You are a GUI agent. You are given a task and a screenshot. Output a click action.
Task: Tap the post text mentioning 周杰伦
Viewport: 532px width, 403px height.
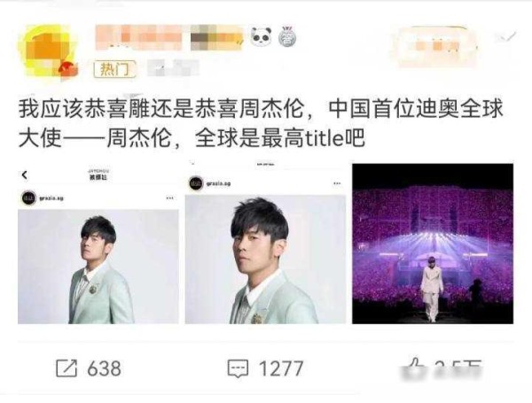(260, 123)
